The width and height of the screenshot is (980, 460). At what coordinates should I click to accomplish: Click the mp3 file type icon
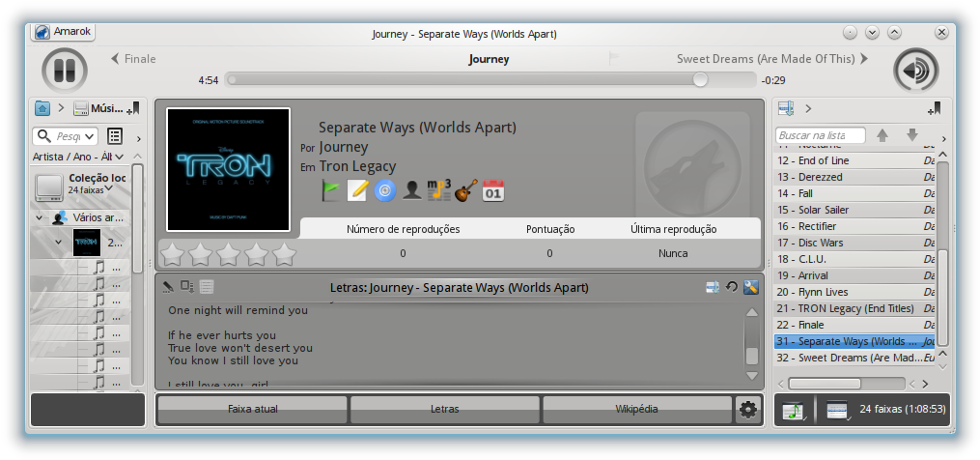pos(439,190)
